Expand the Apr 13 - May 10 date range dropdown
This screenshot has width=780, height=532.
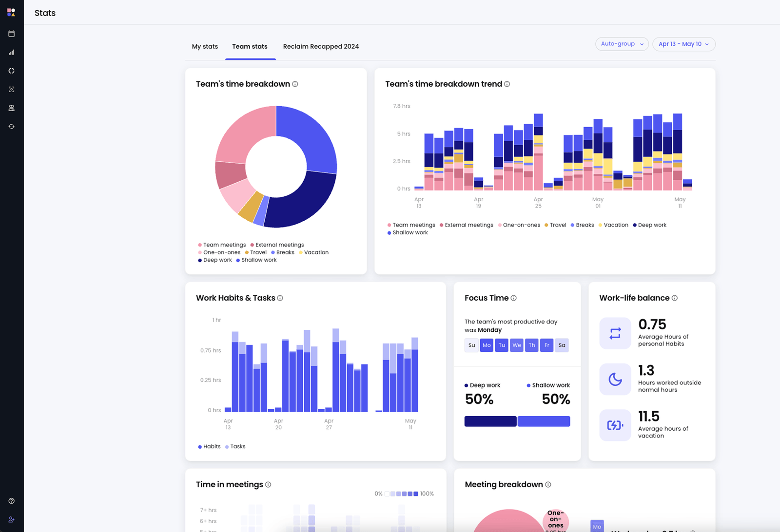click(684, 44)
